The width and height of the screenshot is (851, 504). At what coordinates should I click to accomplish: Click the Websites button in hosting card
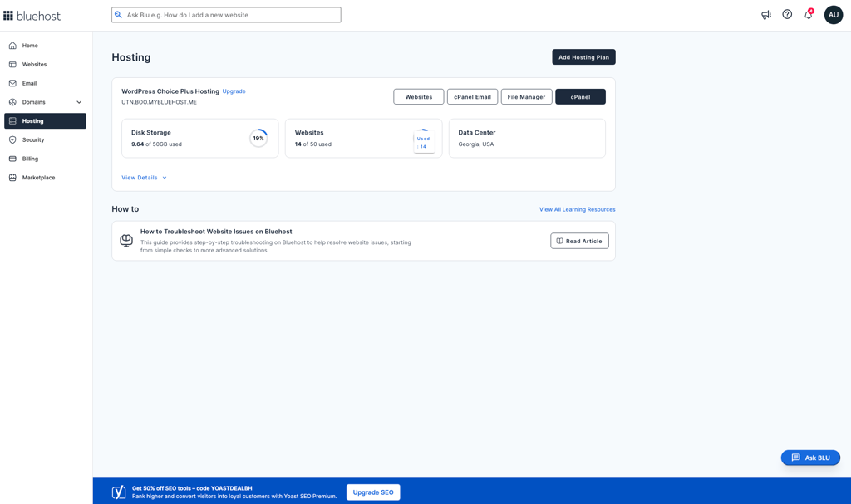(419, 96)
